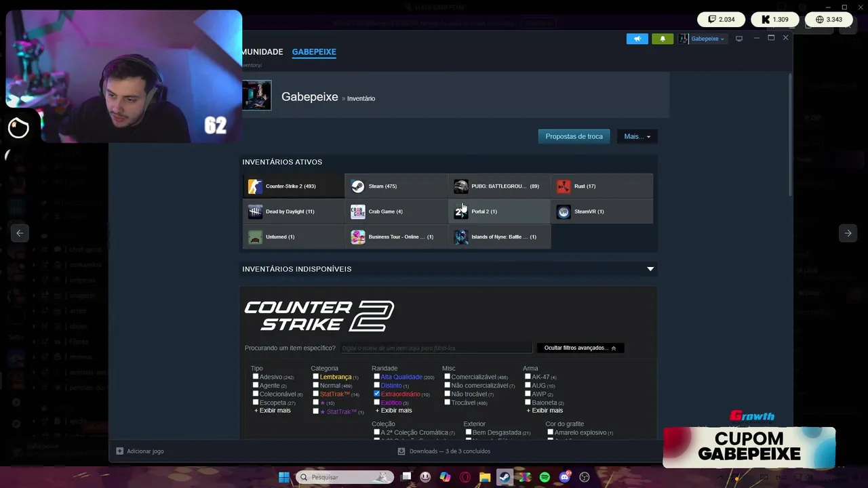
Task: Click the 2.034 viewer count badge
Action: [x=721, y=20]
